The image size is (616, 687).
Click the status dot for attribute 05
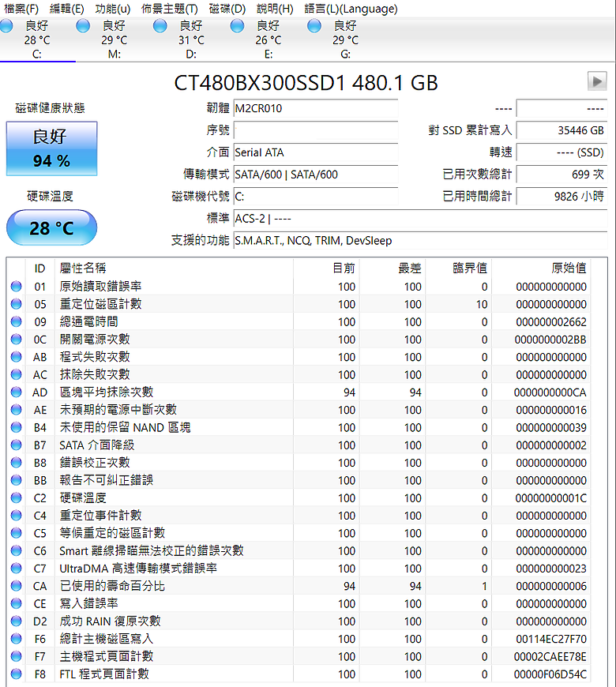[17, 304]
